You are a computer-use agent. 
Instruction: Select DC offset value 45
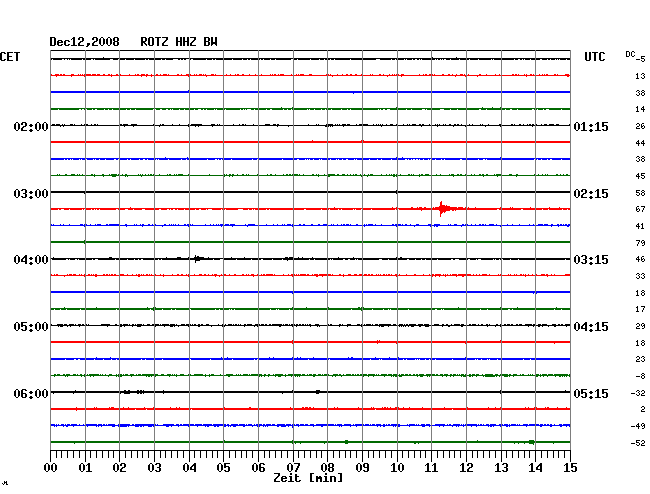tap(640, 176)
